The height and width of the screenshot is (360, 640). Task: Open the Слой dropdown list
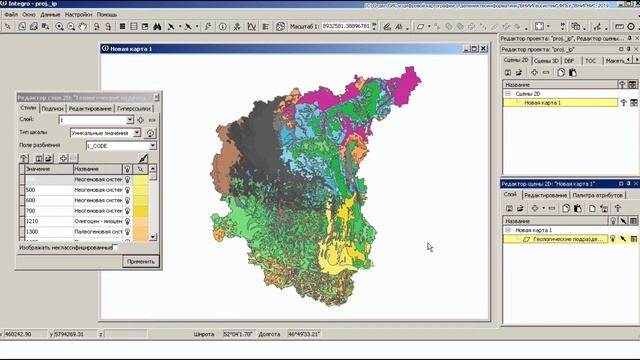pos(130,120)
